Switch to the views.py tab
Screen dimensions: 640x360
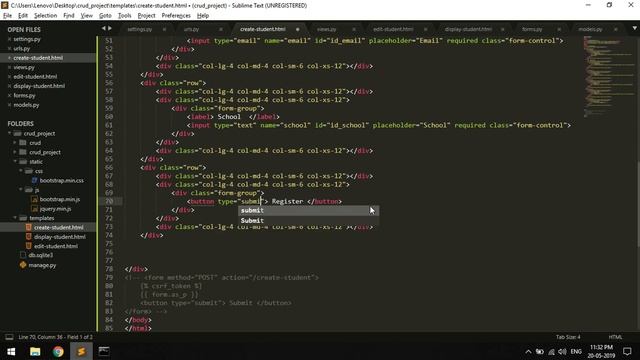point(327,29)
